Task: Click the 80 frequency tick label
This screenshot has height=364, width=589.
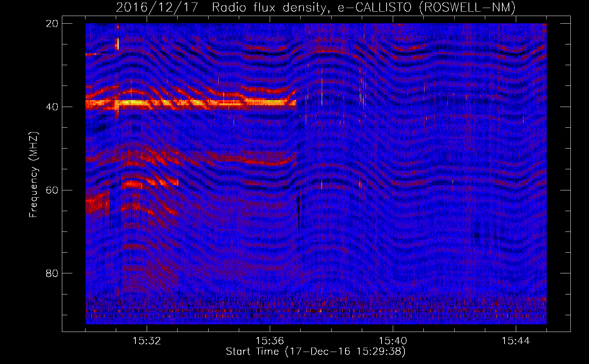Action: 52,273
